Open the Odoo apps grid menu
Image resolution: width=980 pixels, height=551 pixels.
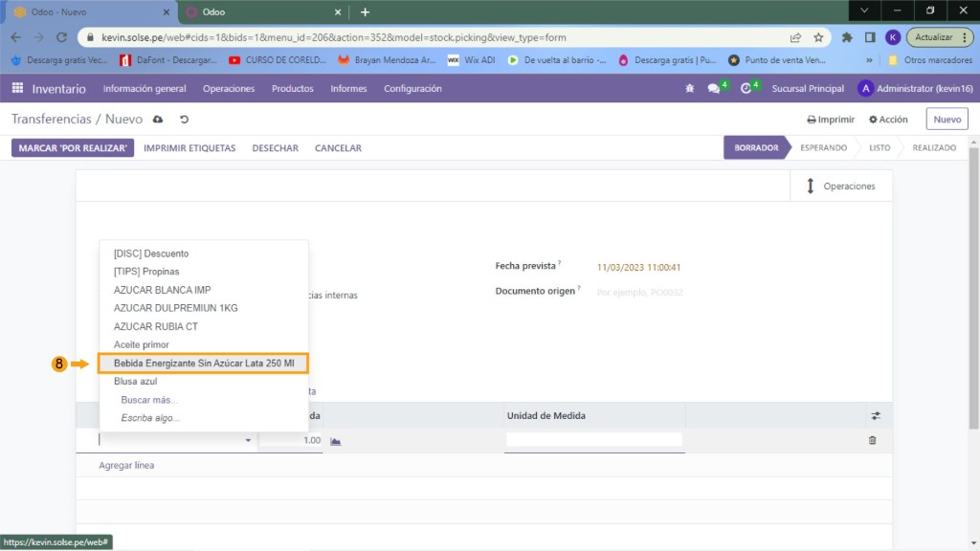pos(17,89)
